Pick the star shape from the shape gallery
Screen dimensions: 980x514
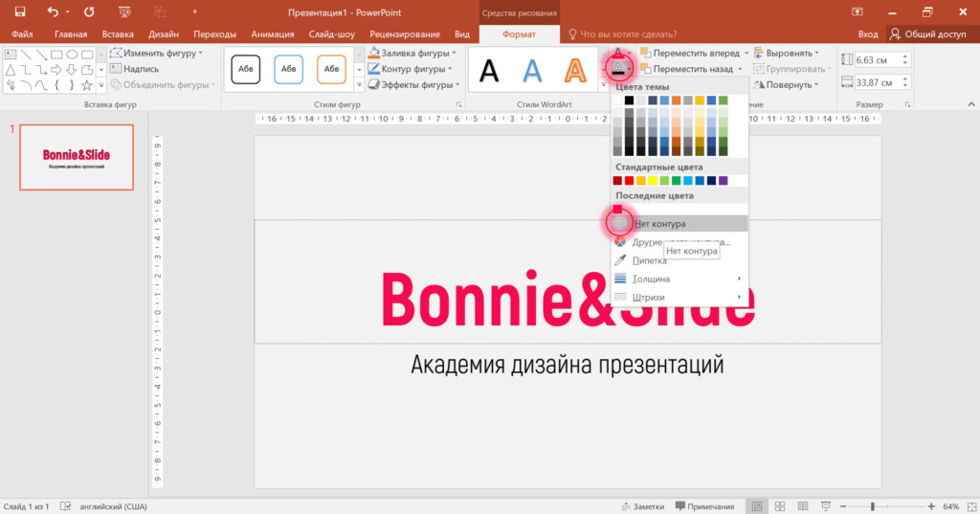(x=87, y=85)
